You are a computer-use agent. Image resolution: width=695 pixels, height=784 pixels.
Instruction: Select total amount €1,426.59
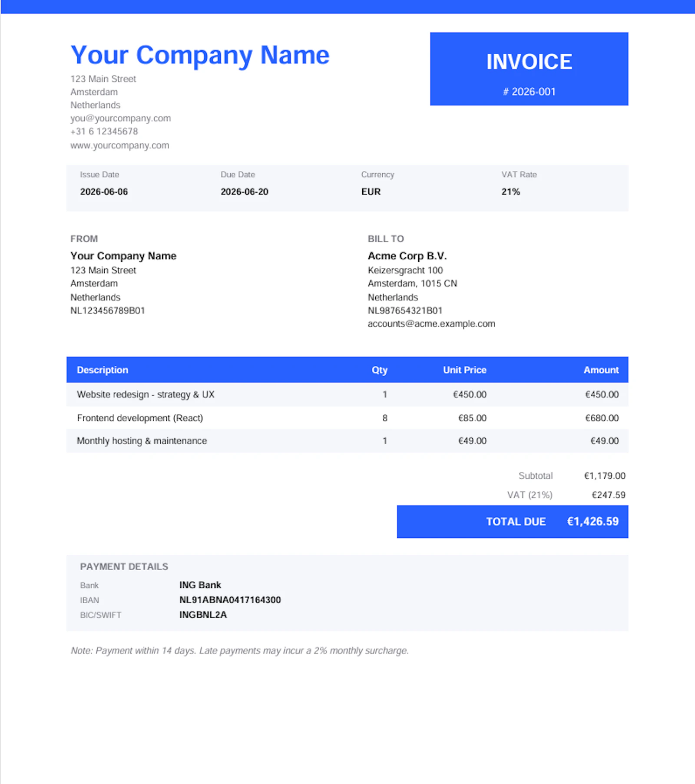coord(592,522)
